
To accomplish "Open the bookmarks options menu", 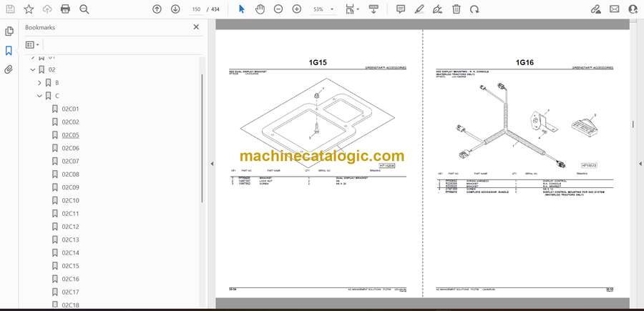I will pyautogui.click(x=32, y=45).
